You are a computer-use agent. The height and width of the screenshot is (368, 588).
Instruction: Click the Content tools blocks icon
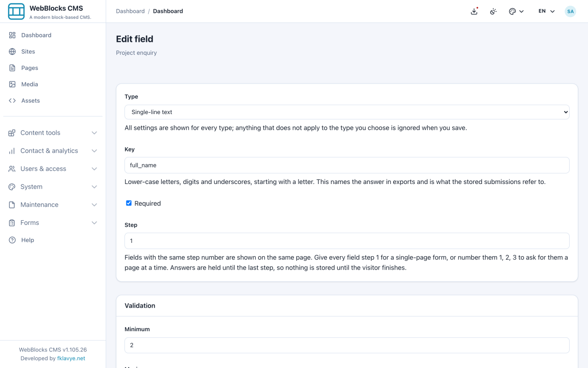[x=12, y=133]
